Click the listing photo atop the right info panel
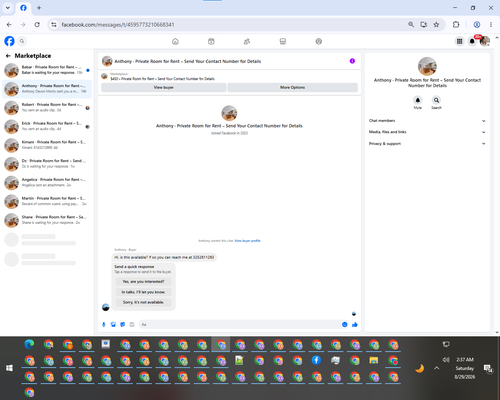 [427, 66]
